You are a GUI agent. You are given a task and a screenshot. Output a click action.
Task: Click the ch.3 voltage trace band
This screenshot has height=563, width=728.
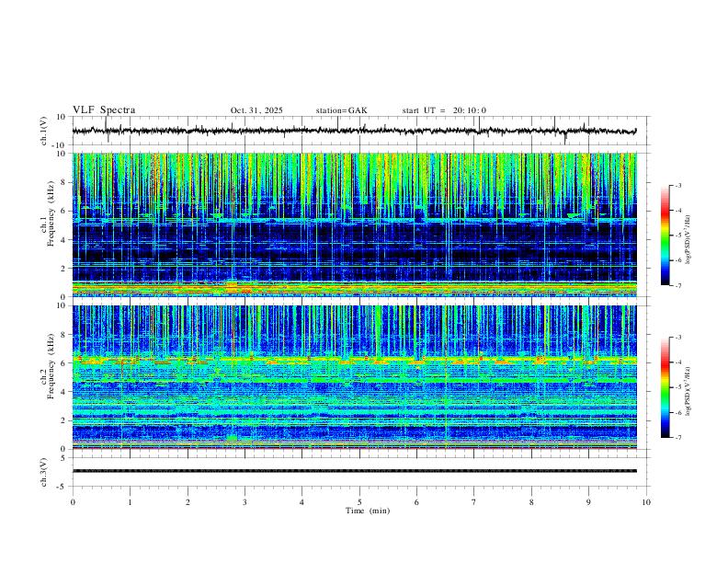click(x=354, y=471)
